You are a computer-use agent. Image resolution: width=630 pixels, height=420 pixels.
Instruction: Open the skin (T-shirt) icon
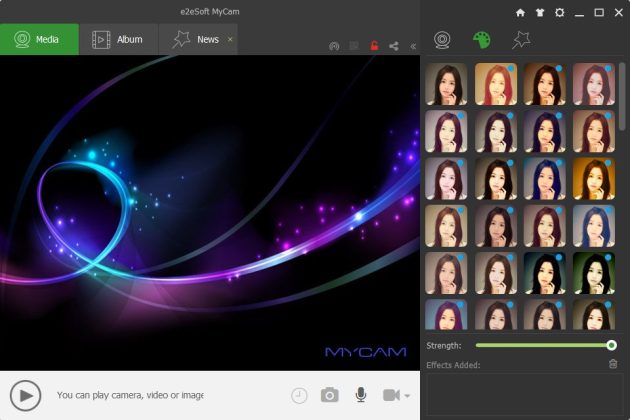point(540,13)
